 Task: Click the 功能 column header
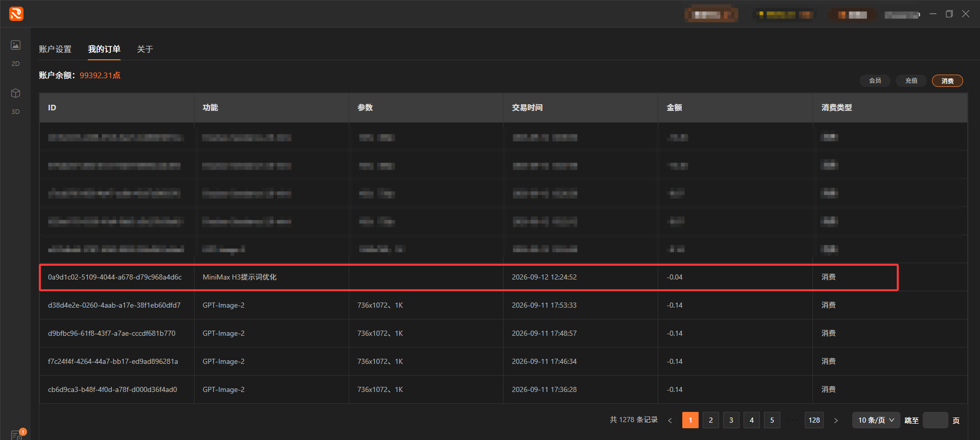click(x=272, y=107)
